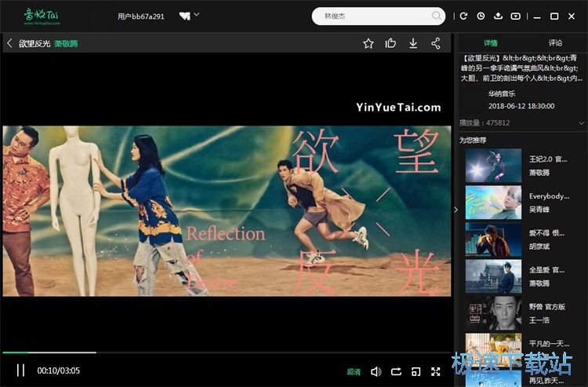
Task: Click the 为您推荐 heading
Action: point(473,140)
